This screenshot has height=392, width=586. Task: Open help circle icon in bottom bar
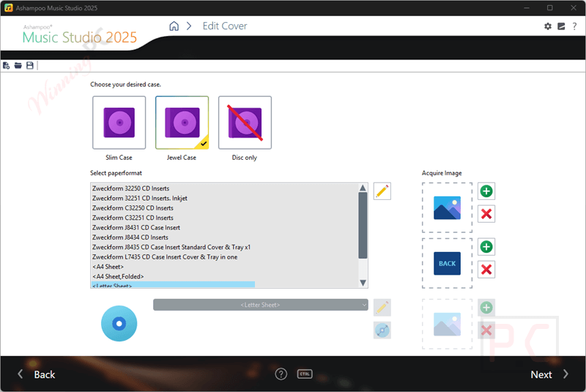pyautogui.click(x=281, y=374)
